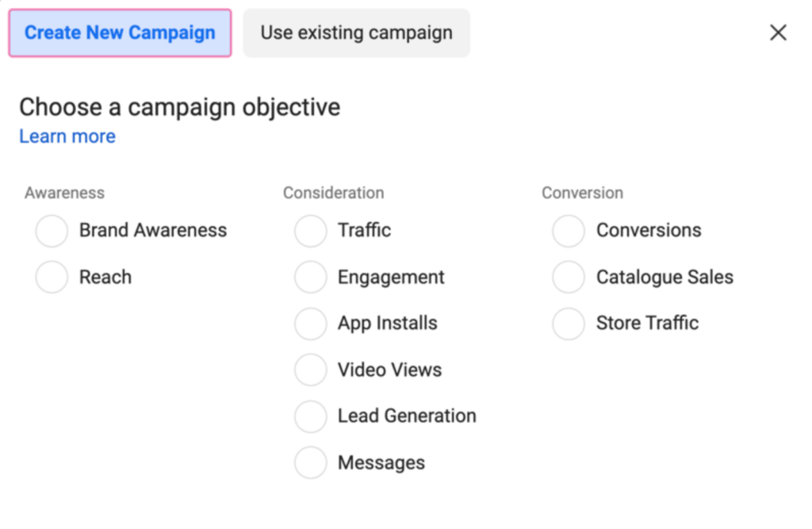The width and height of the screenshot is (812, 529).
Task: Select the Video Views objective radio button
Action: pyautogui.click(x=310, y=370)
